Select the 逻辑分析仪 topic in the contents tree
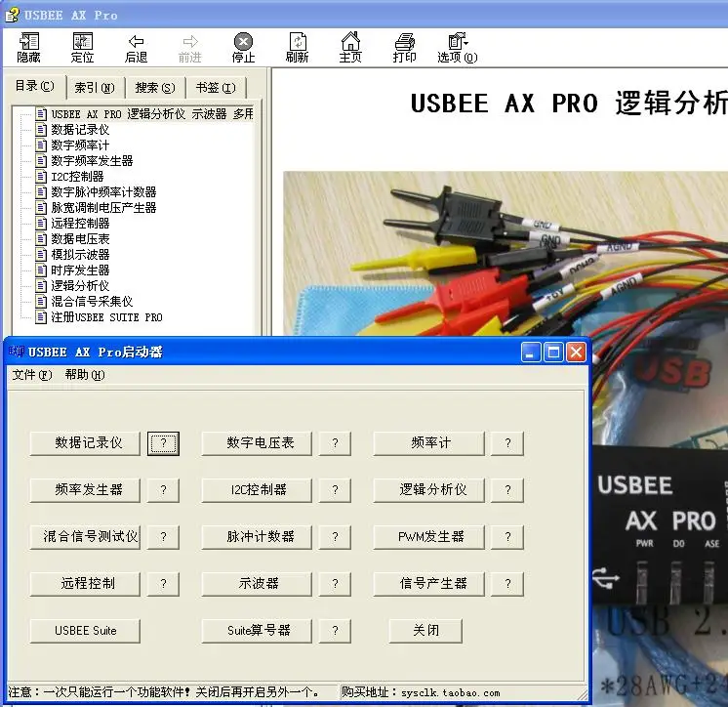The height and width of the screenshot is (707, 728). [80, 286]
